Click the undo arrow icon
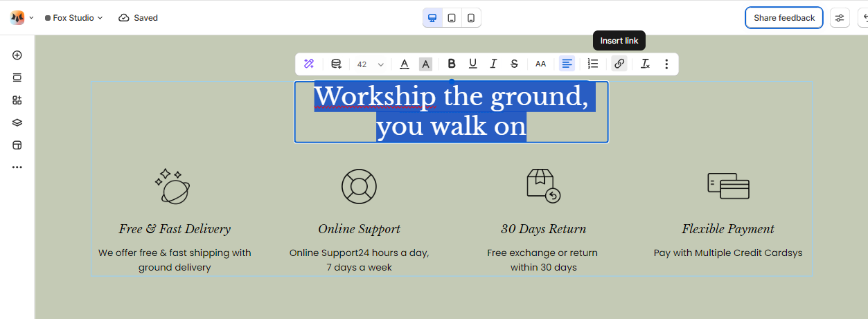The width and height of the screenshot is (868, 319). click(863, 18)
